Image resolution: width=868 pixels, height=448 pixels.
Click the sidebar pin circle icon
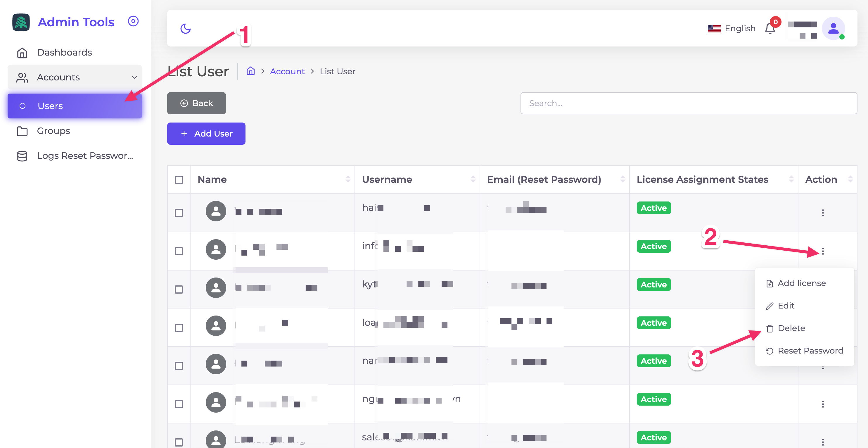point(133,21)
